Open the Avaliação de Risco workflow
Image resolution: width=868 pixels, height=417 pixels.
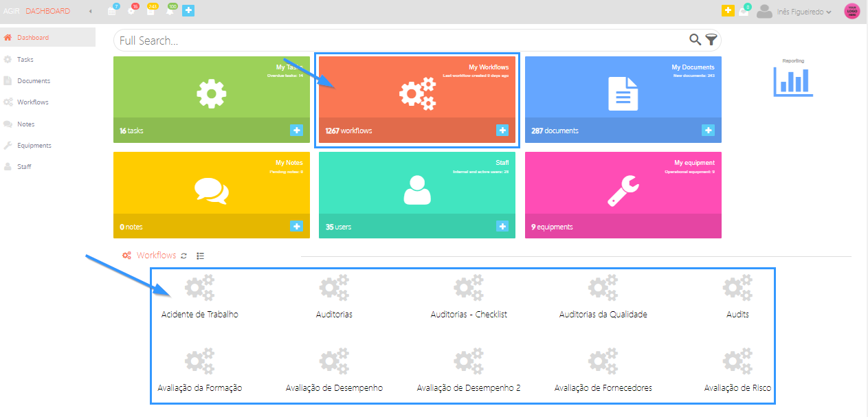[737, 370]
